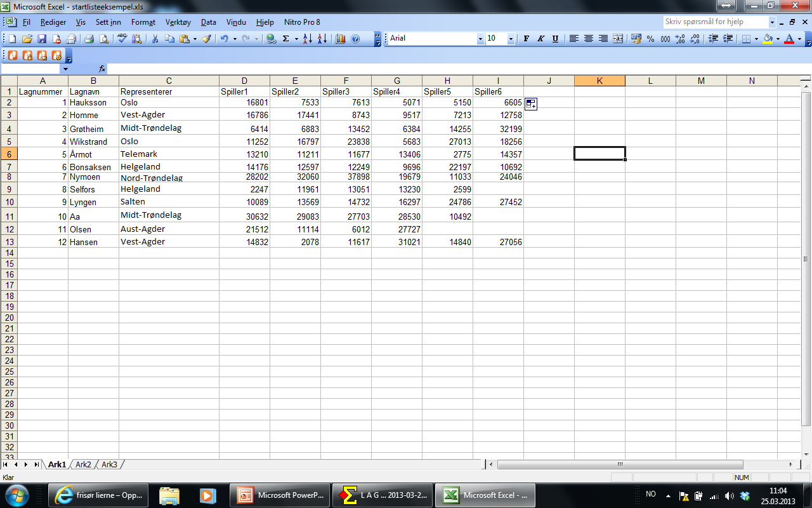
Task: Switch to Microsoft PowerPoint in taskbar
Action: coord(279,495)
